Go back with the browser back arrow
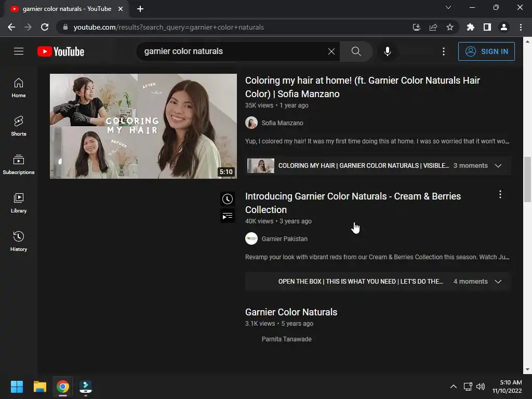Screen dimensions: 532x399 [11, 27]
